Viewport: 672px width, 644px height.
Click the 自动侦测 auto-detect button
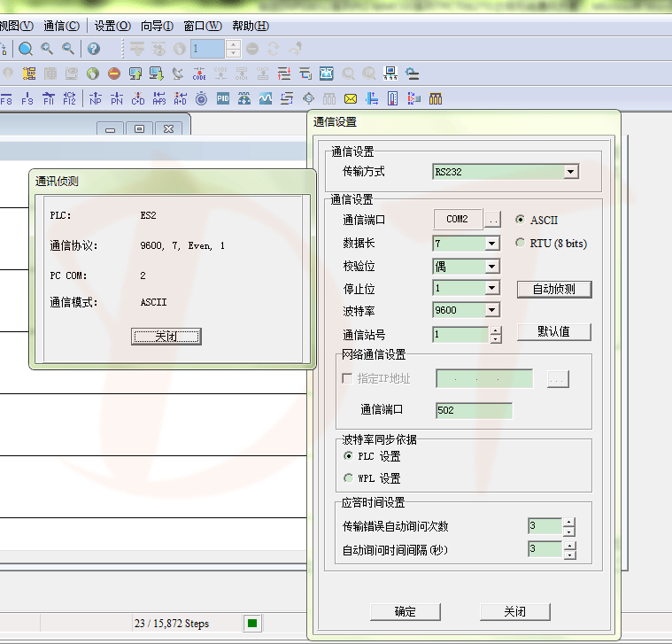point(553,289)
